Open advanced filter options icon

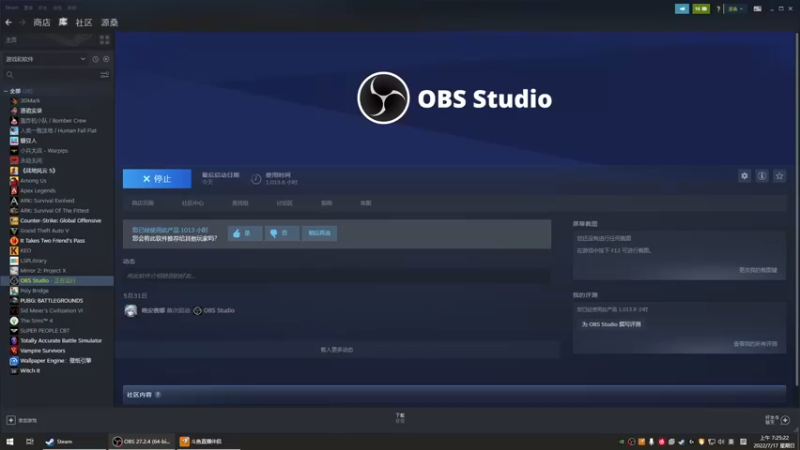[105, 75]
